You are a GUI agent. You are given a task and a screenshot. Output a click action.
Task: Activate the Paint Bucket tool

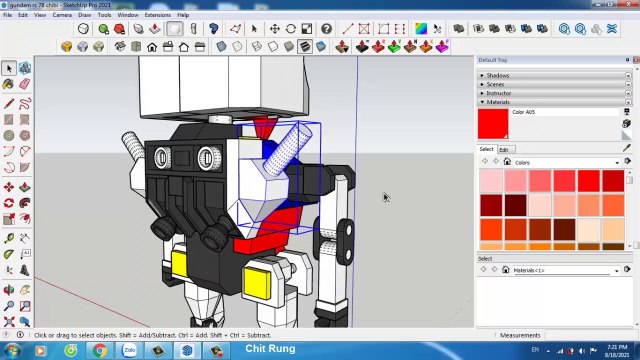[x=9, y=84]
